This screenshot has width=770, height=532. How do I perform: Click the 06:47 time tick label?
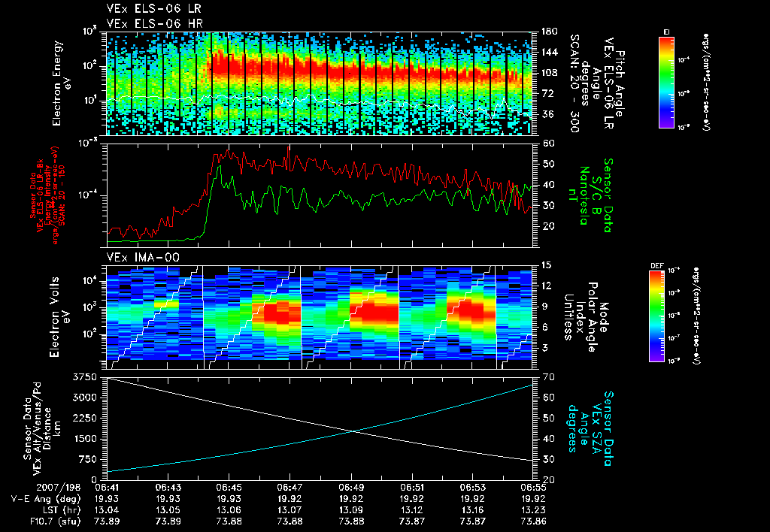coord(290,488)
